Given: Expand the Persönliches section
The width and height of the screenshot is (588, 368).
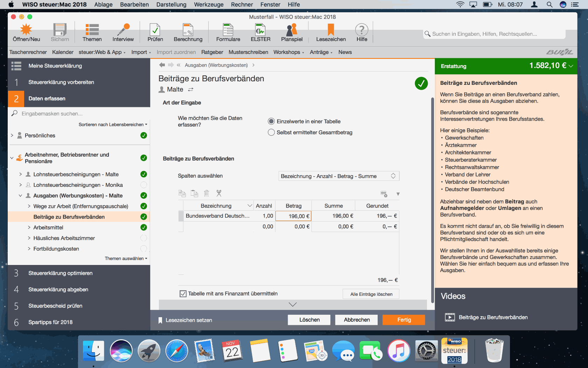Looking at the screenshot, I should coord(12,135).
